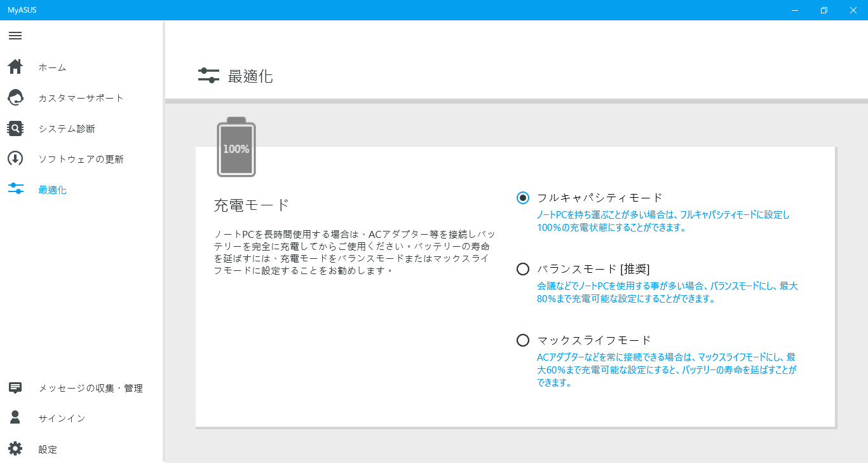
Task: Maximize the MyASUS window
Action: tap(823, 10)
